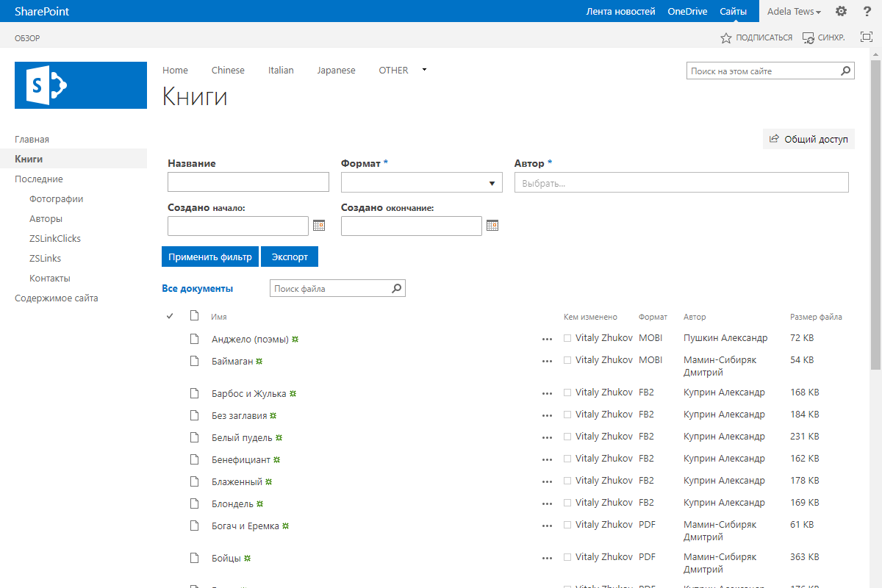Click the Общий доступ button
The width and height of the screenshot is (882, 588).
808,138
